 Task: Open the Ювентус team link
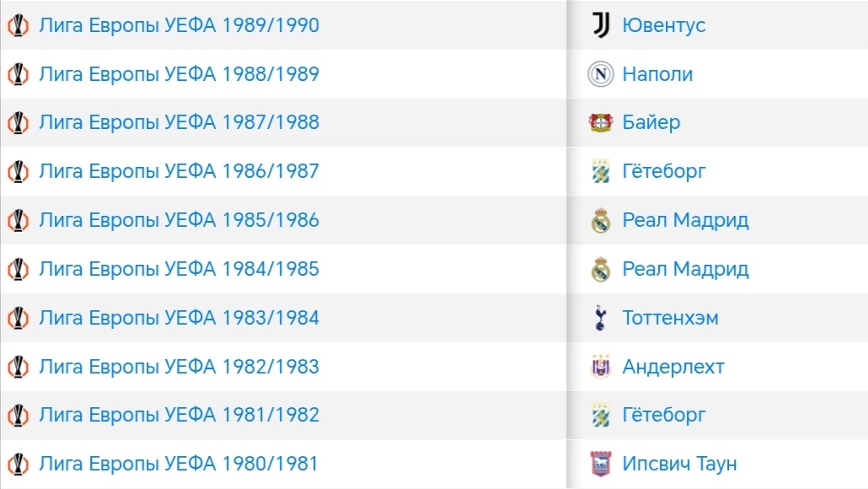pyautogui.click(x=663, y=25)
